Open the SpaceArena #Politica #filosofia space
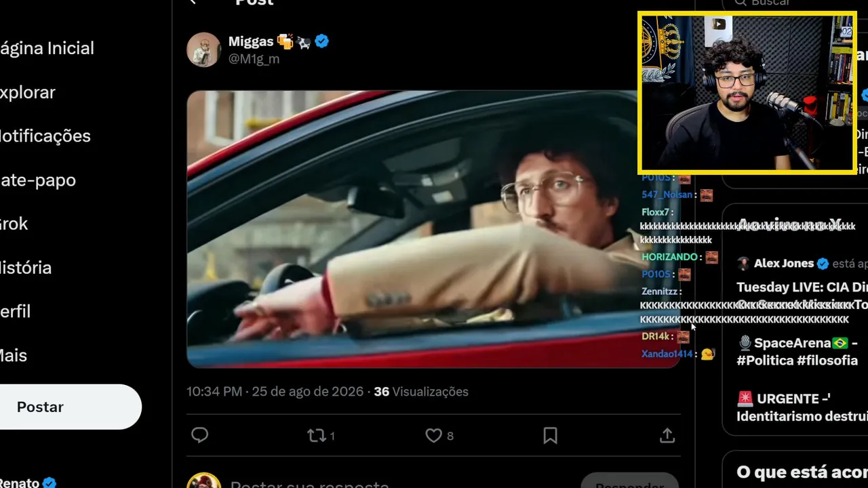Screen dimensions: 868x488 [797, 352]
